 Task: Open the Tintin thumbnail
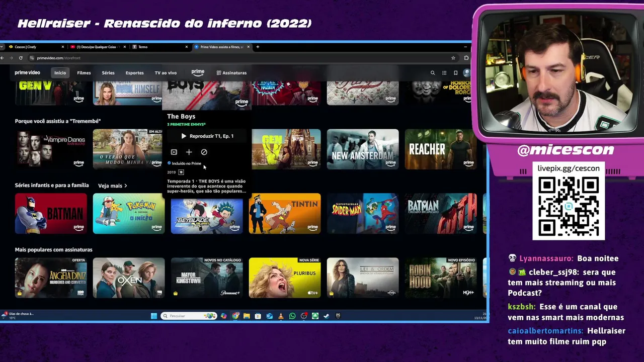285,214
